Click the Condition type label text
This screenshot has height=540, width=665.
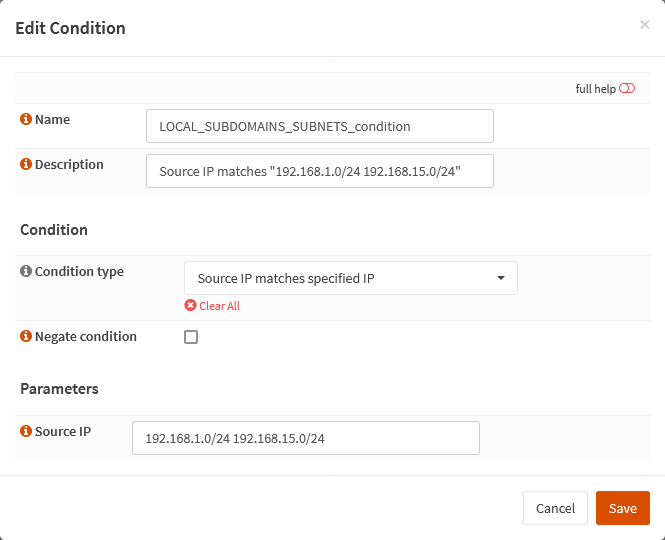pos(79,272)
